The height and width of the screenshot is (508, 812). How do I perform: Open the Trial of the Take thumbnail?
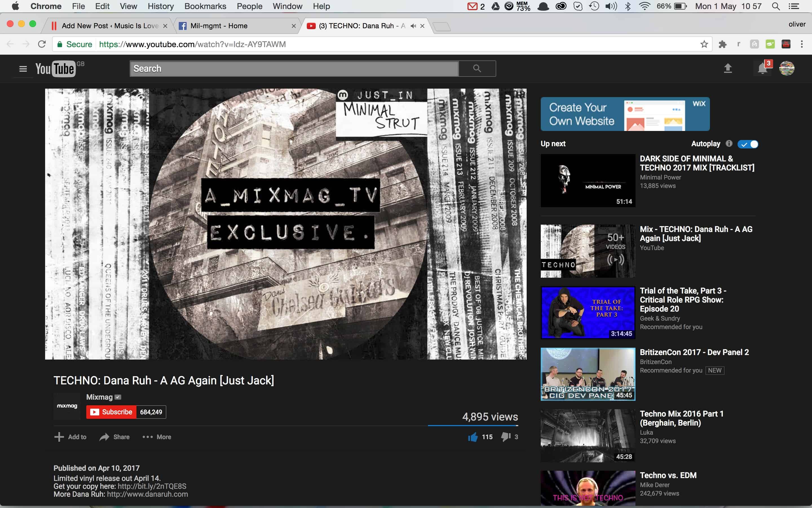pos(588,312)
